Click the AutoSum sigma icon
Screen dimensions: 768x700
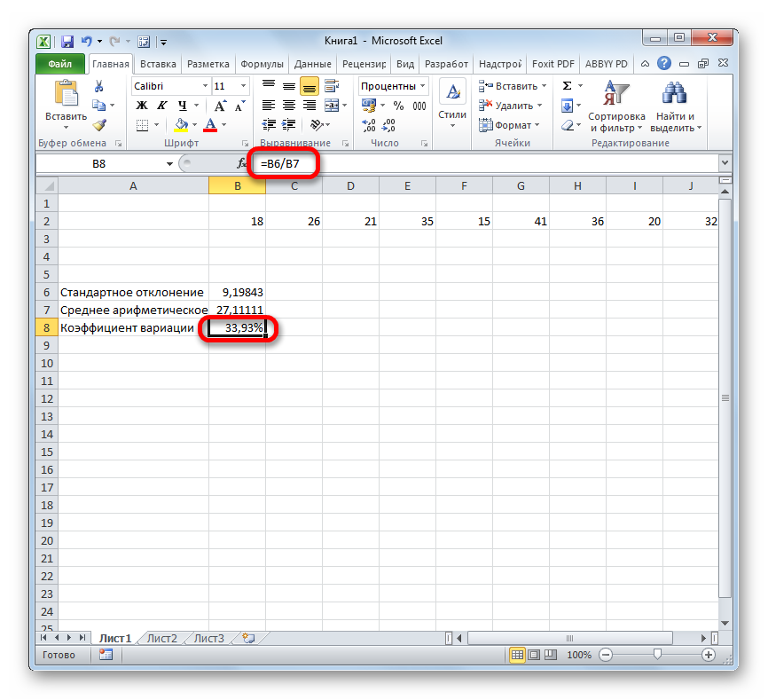(x=568, y=86)
